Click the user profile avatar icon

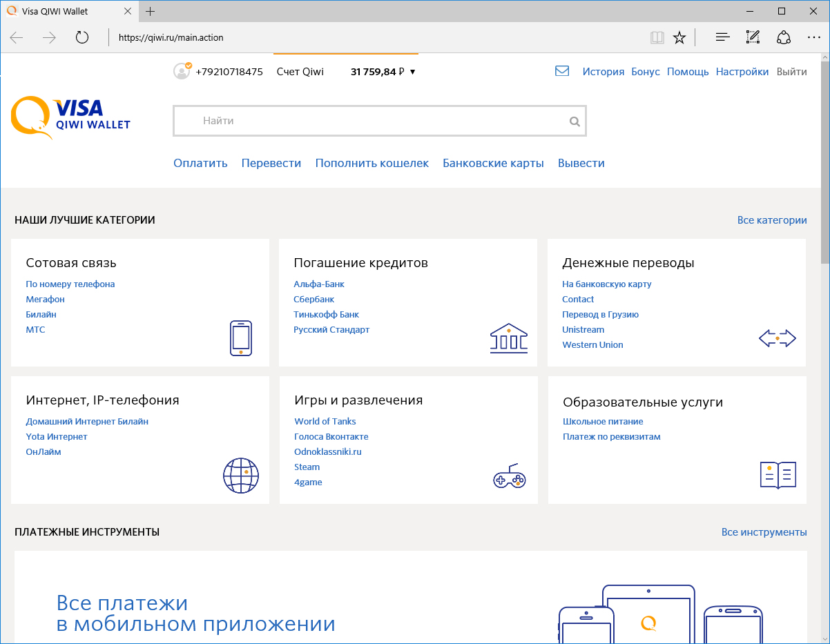pyautogui.click(x=182, y=71)
